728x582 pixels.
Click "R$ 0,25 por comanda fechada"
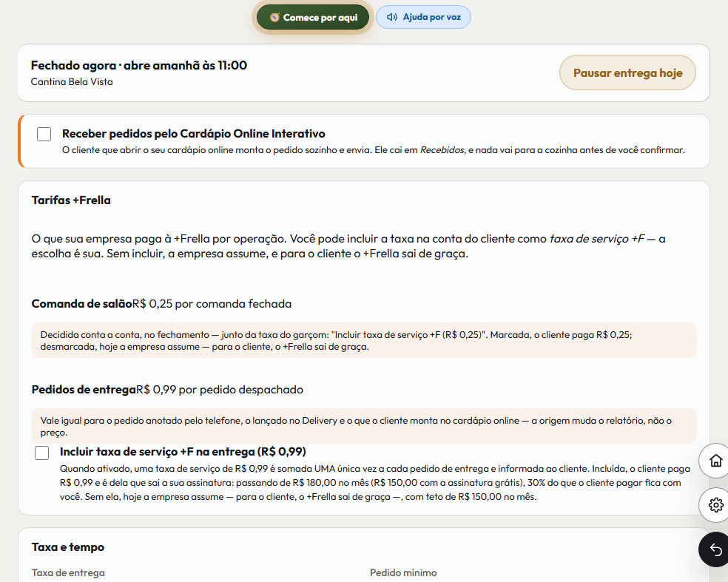tap(212, 303)
